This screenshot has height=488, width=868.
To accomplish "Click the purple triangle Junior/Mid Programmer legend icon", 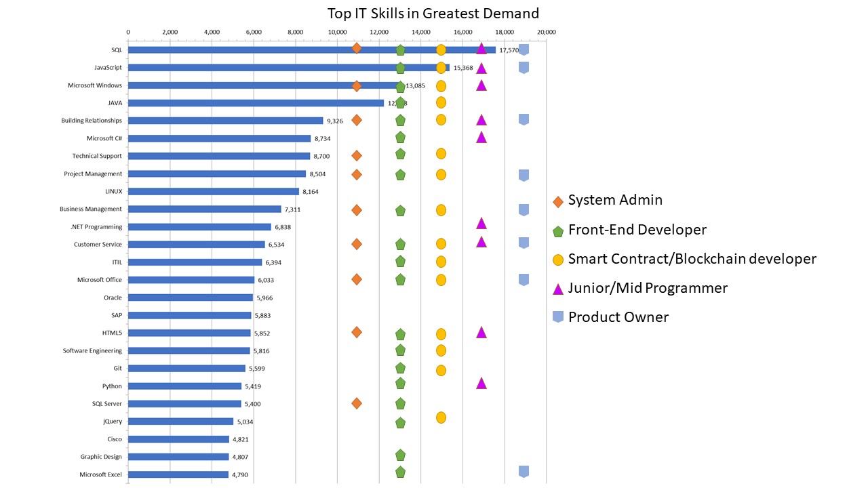I will tap(558, 289).
